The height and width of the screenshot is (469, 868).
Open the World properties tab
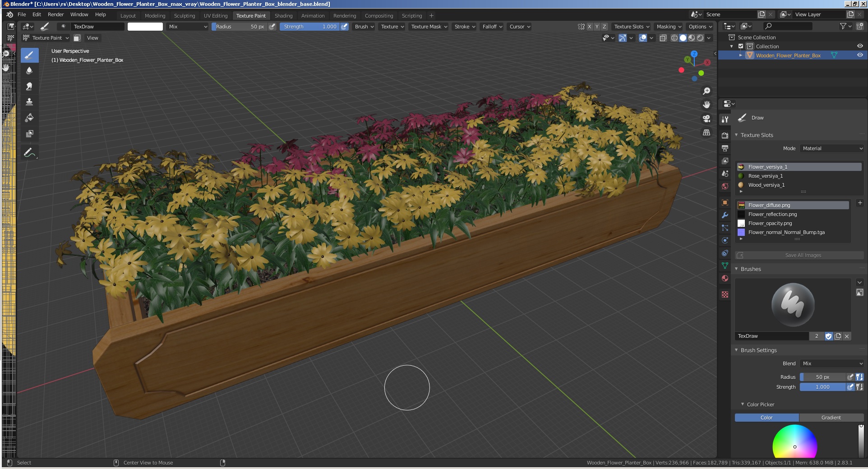point(725,186)
